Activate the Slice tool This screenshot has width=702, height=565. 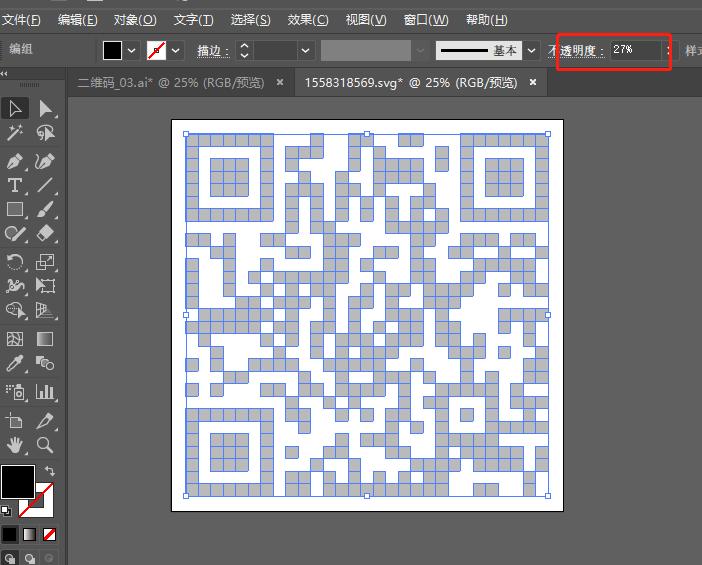(45, 421)
